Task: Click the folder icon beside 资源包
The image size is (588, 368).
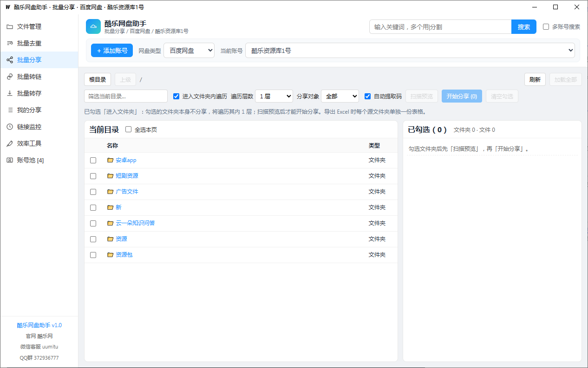Action: 110,255
